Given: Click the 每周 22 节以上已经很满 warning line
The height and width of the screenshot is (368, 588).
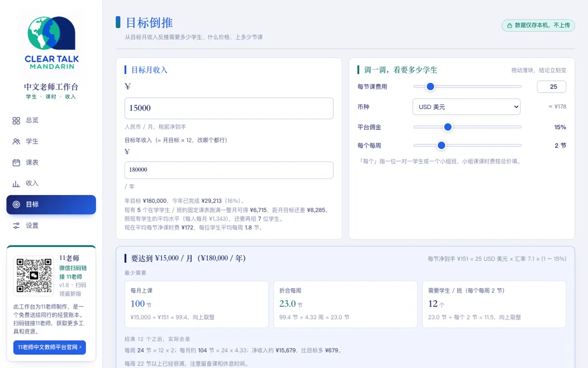Looking at the screenshot, I should pos(186,364).
